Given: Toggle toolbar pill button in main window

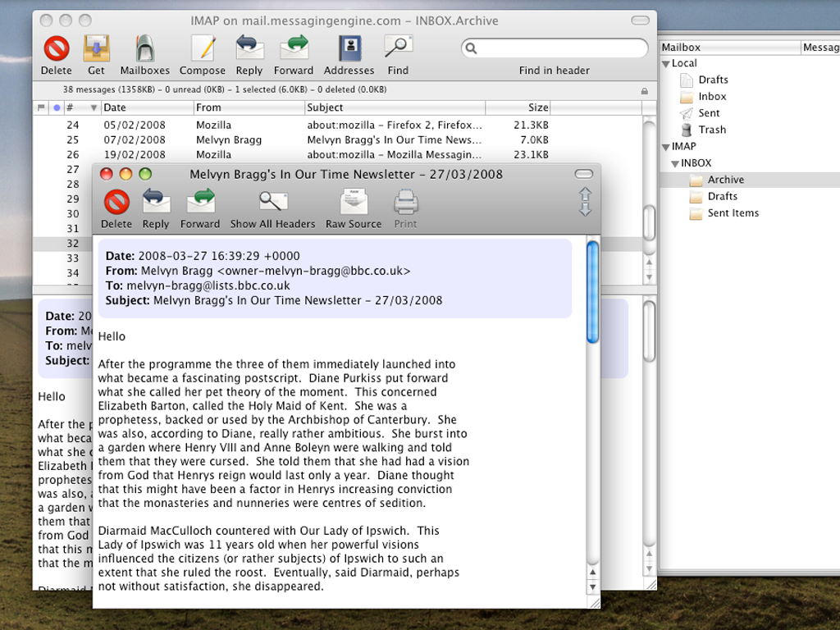Looking at the screenshot, I should (x=640, y=21).
